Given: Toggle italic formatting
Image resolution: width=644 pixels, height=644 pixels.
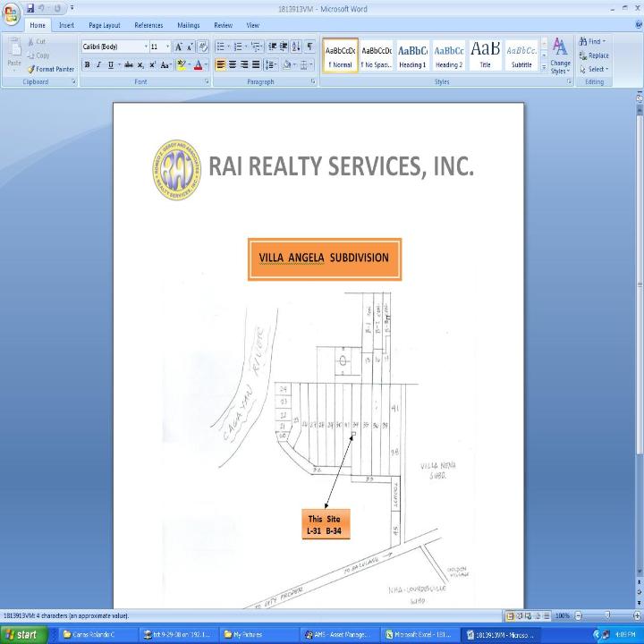Looking at the screenshot, I should (x=98, y=65).
